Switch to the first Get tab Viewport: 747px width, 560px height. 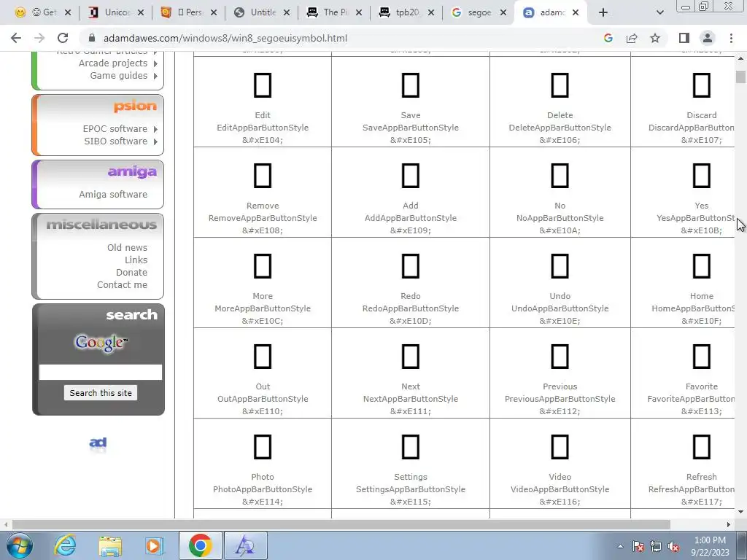coord(43,12)
